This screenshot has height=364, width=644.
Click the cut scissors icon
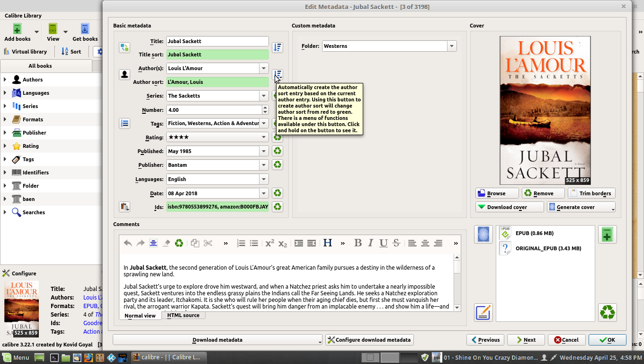pos(208,243)
